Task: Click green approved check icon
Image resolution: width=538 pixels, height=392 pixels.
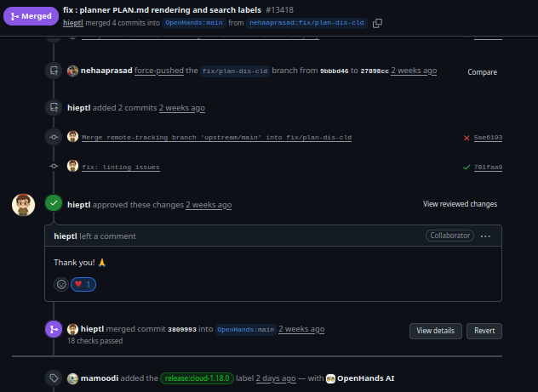Action: pyautogui.click(x=54, y=203)
